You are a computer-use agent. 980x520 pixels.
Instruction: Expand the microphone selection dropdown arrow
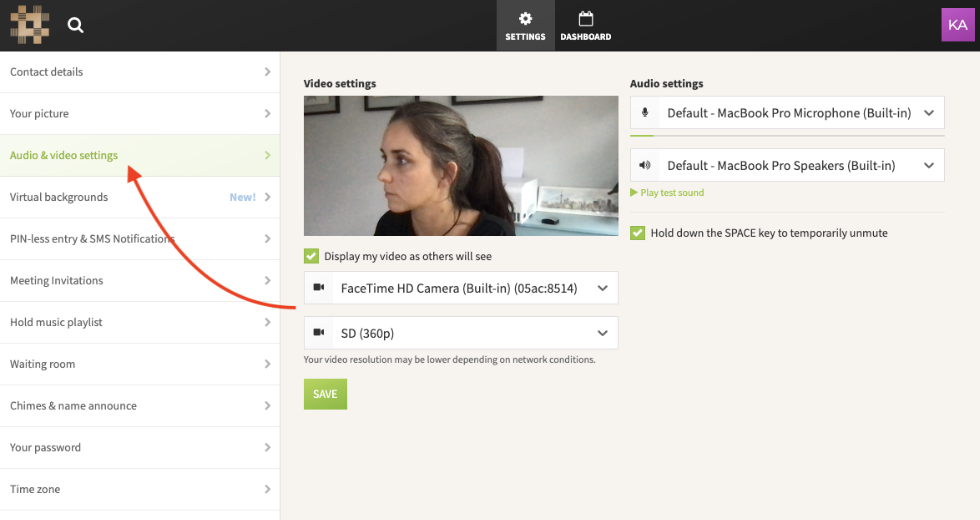click(x=929, y=113)
